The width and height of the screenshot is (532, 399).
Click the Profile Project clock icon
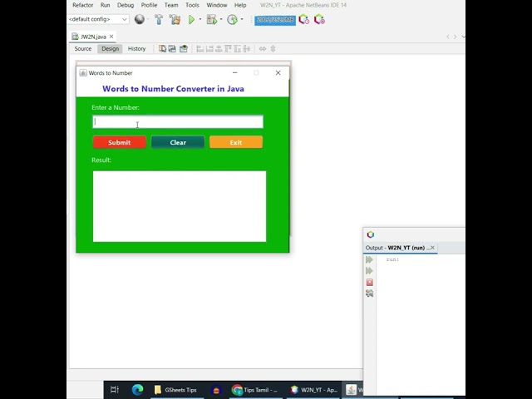pyautogui.click(x=232, y=19)
